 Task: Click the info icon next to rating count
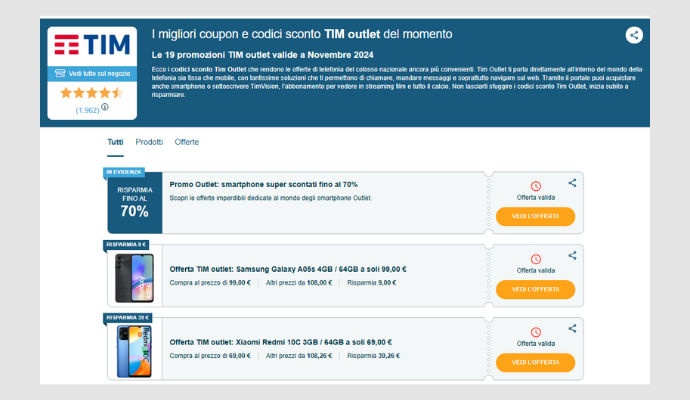click(105, 106)
